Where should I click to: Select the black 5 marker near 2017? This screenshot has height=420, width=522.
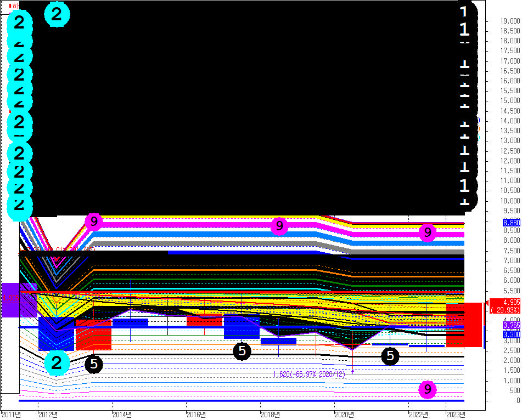[x=242, y=351]
